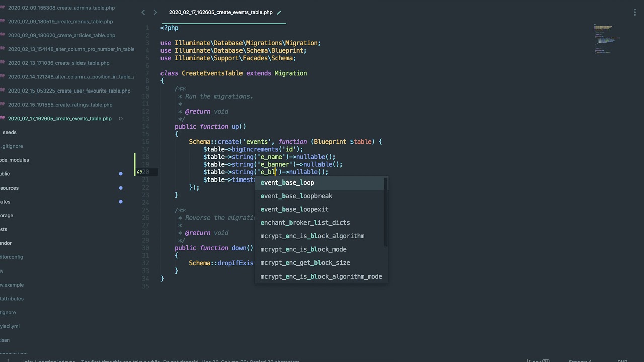This screenshot has height=362, width=644.
Task: Click the blue status dot next to the resources folder
Action: tap(121, 188)
